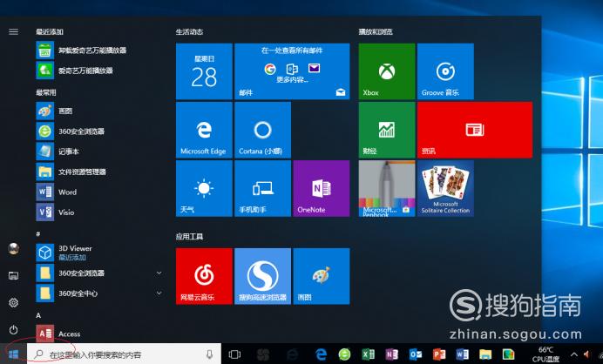
Task: Open the Cortana (小娜) tile
Action: coord(262,130)
